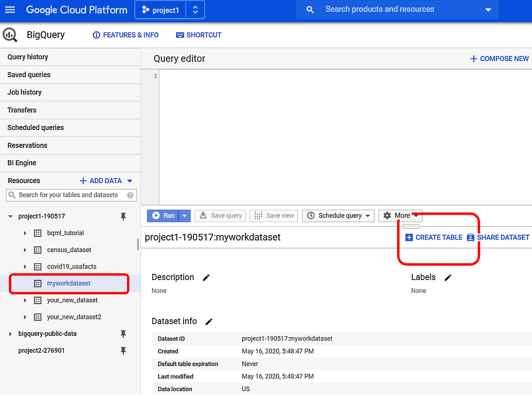
Task: Click the editor panel resize handle
Action: (411, 227)
